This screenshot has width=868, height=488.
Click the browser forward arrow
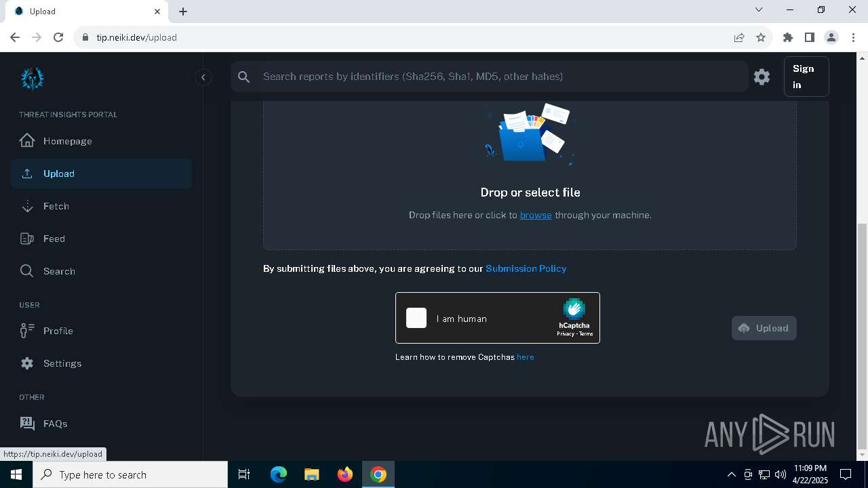[37, 37]
